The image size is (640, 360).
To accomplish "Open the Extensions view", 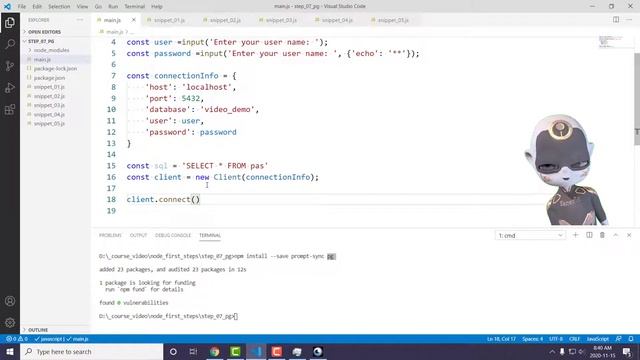I will pyautogui.click(x=10, y=109).
